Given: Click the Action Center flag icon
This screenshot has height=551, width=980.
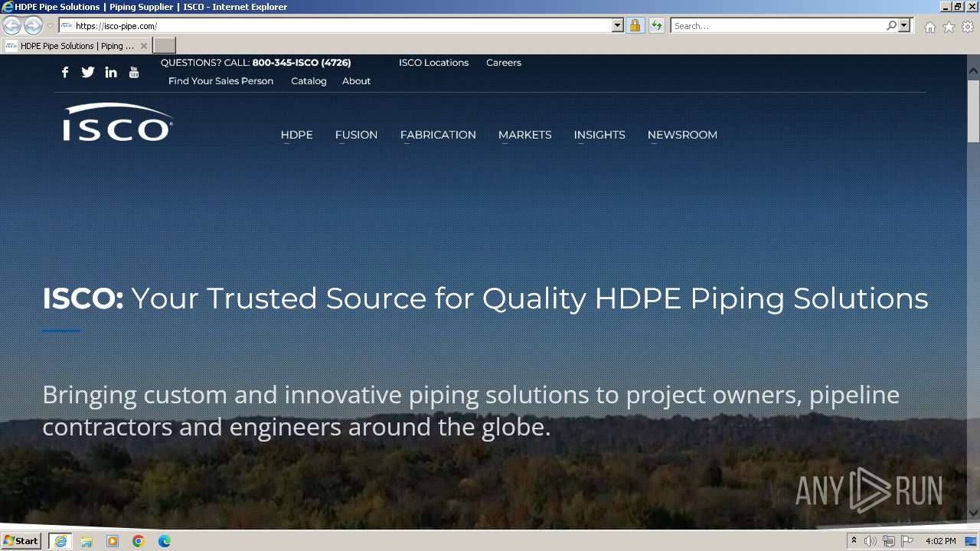Looking at the screenshot, I should click(x=907, y=541).
